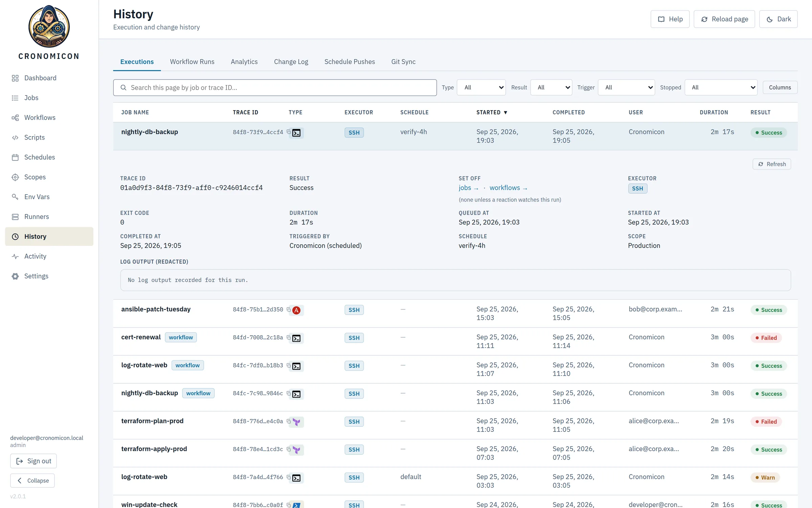Click the Terraform icon for terraform-plan-prod
Screen dimensions: 812x508
(296, 422)
